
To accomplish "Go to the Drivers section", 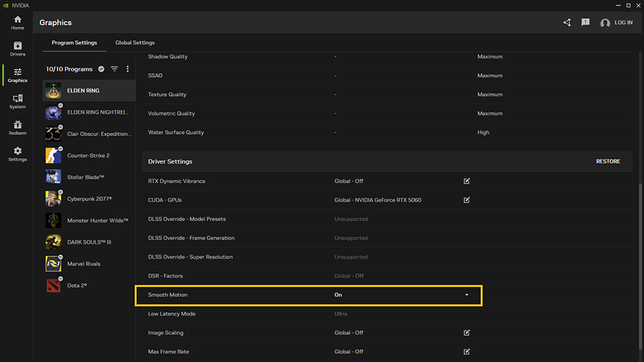I will coord(17,49).
